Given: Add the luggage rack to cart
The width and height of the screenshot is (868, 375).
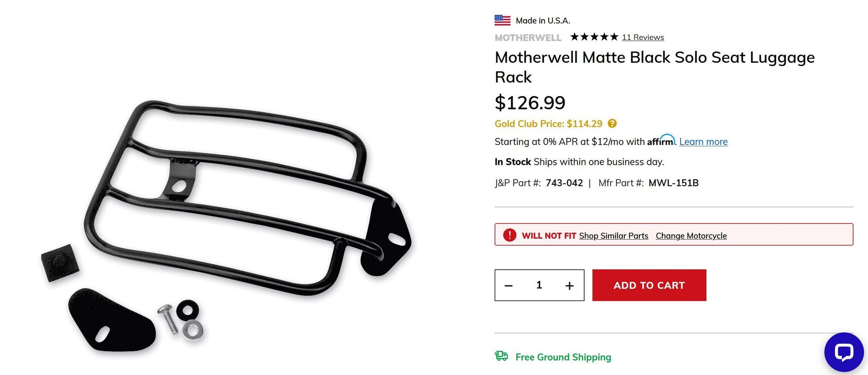Looking at the screenshot, I should click(x=649, y=285).
